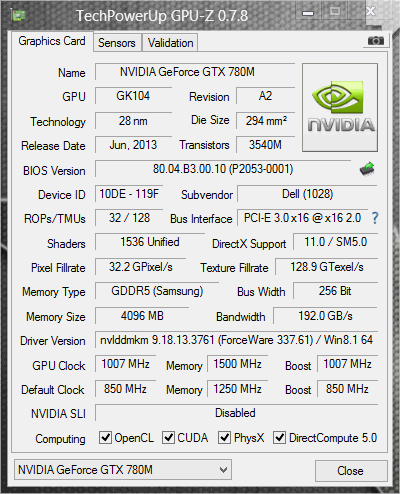Screen dimensions: 400x494
Task: Click the Release Date value Jun, 2013
Action: coord(133,145)
